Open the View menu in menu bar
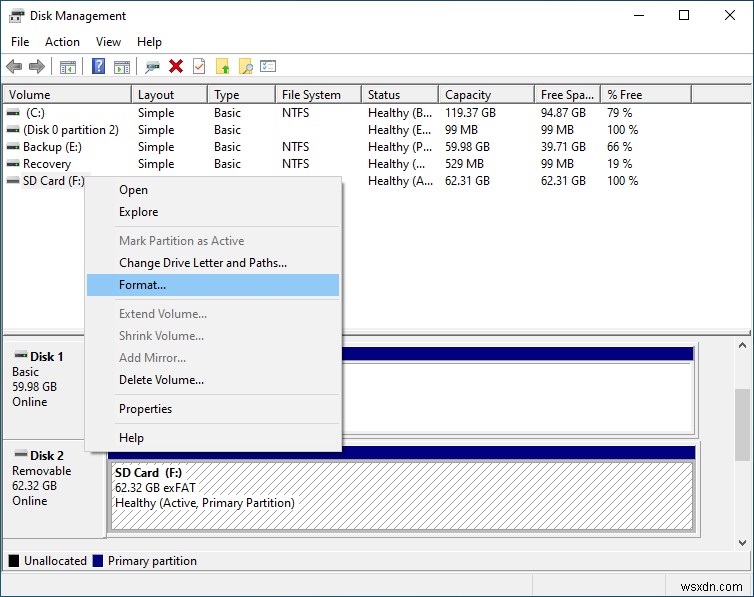 [108, 42]
